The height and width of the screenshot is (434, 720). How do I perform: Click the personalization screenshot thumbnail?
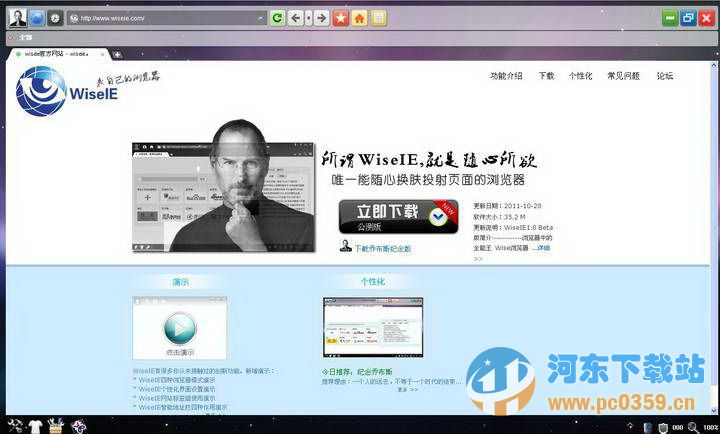click(373, 327)
